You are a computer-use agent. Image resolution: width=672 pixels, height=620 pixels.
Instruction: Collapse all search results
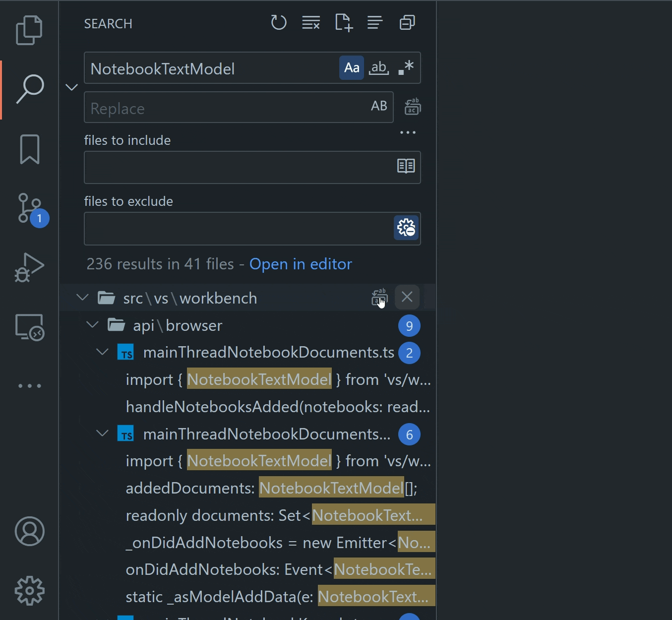coord(407,22)
